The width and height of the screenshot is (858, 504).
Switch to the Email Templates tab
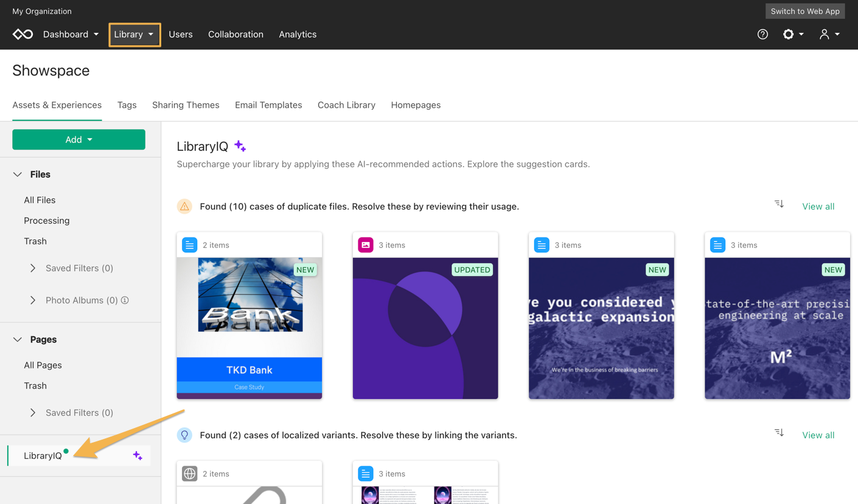click(x=268, y=105)
